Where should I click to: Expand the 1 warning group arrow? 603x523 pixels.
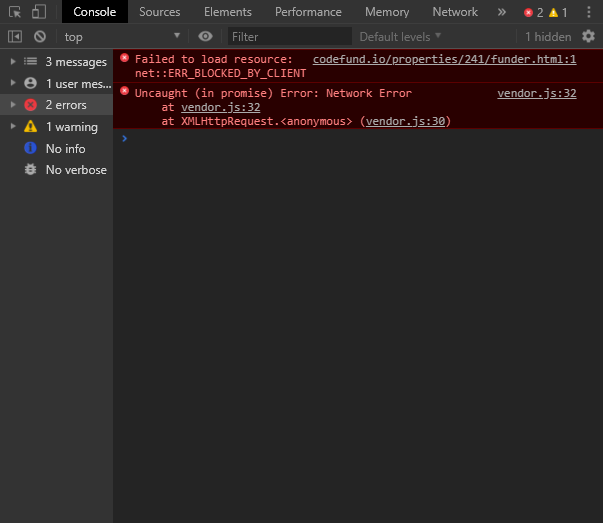point(13,126)
